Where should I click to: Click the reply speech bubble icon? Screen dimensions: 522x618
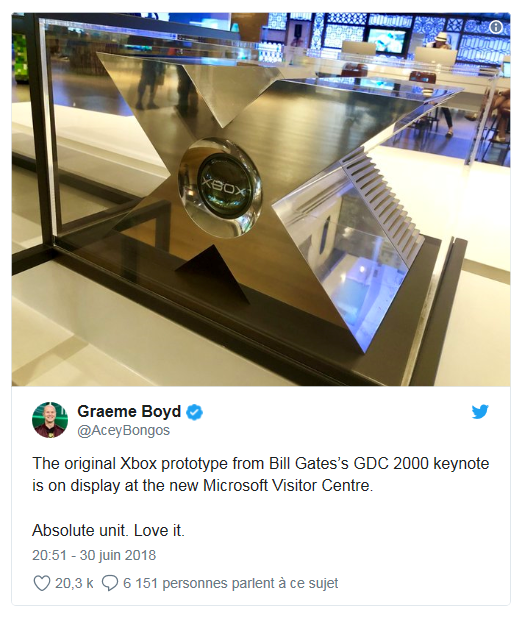(x=110, y=583)
